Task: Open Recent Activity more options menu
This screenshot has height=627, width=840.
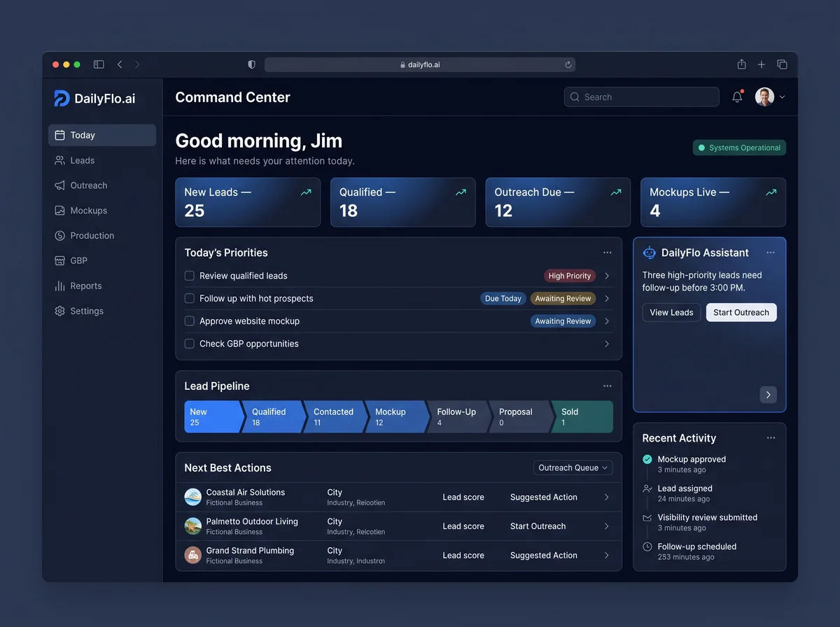Action: tap(771, 438)
